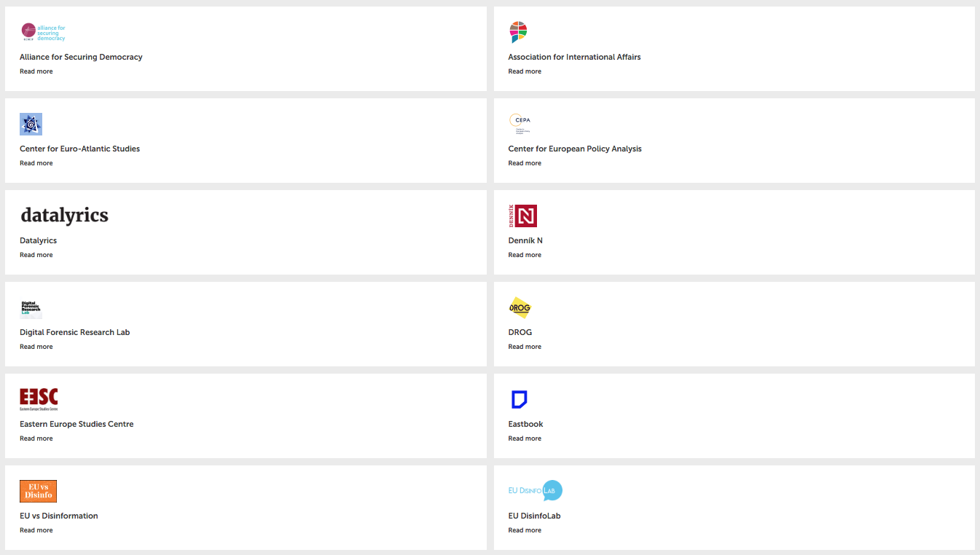Click the blue Eastbook logo
This screenshot has height=555, width=980.
(519, 399)
